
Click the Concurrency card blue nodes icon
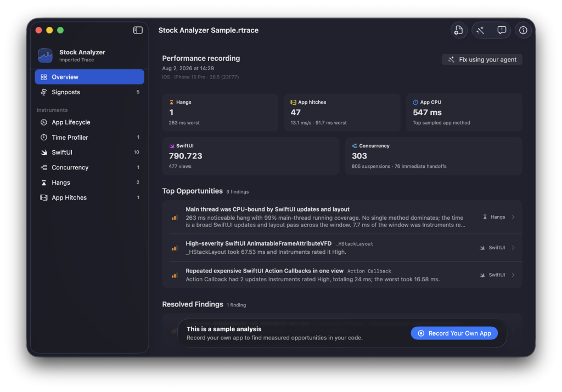(355, 146)
